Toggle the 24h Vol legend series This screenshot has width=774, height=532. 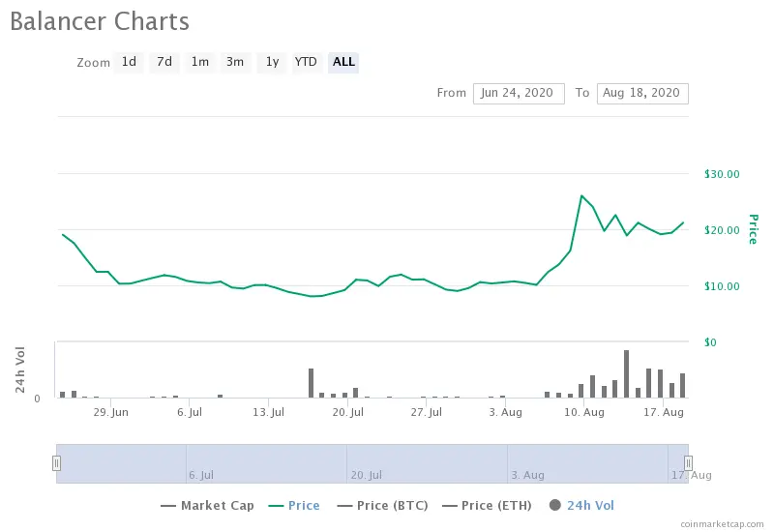click(581, 505)
